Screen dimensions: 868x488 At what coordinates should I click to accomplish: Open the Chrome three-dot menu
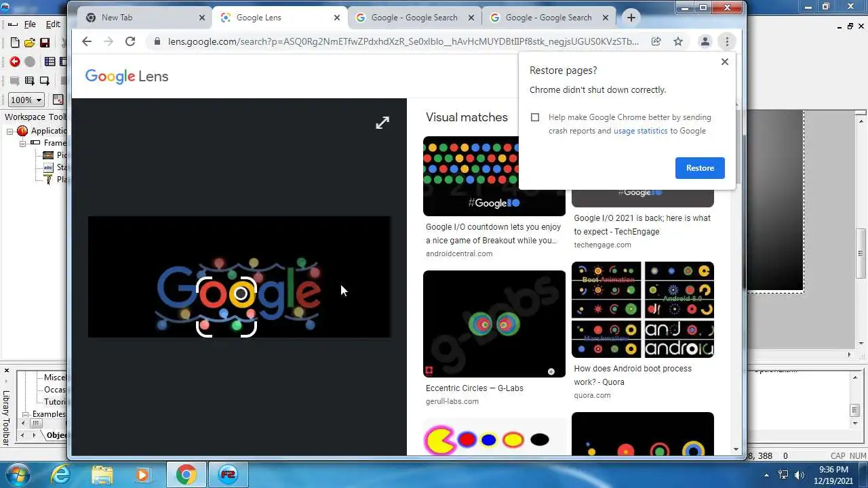tap(727, 41)
